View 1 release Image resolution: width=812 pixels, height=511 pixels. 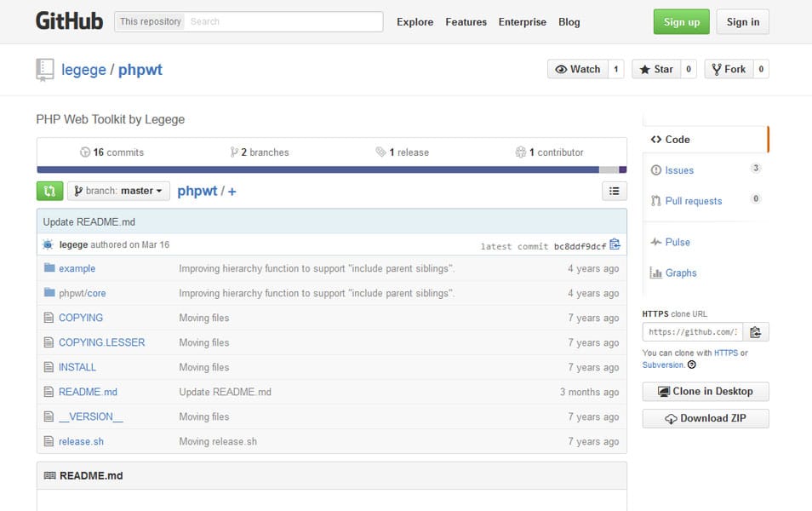point(403,152)
